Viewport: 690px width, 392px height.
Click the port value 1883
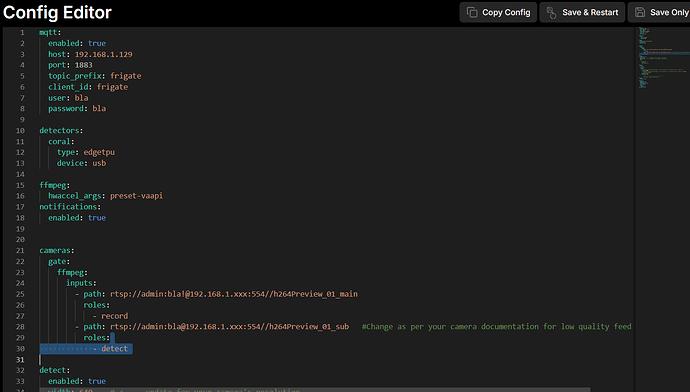pos(84,65)
